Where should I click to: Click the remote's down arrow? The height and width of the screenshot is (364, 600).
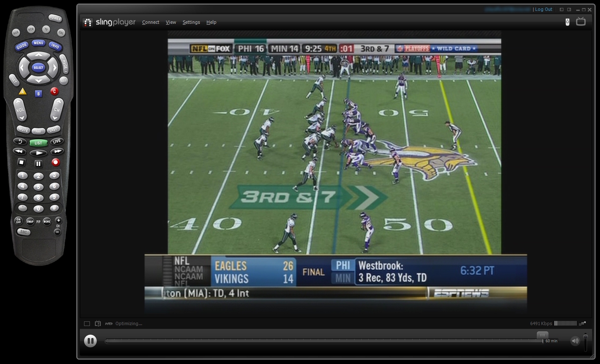(38, 80)
